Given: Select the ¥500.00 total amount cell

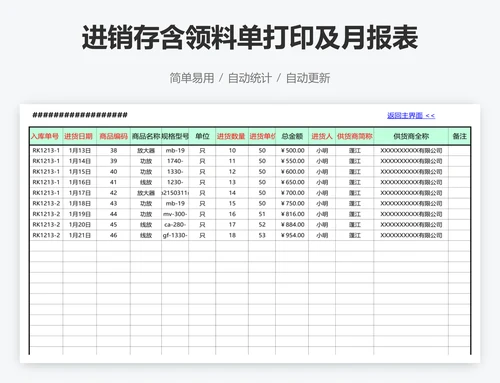Looking at the screenshot, I should 292,151.
